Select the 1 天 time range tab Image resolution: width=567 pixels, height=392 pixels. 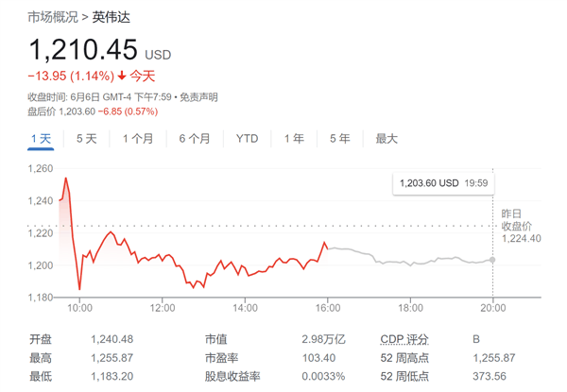click(x=41, y=138)
